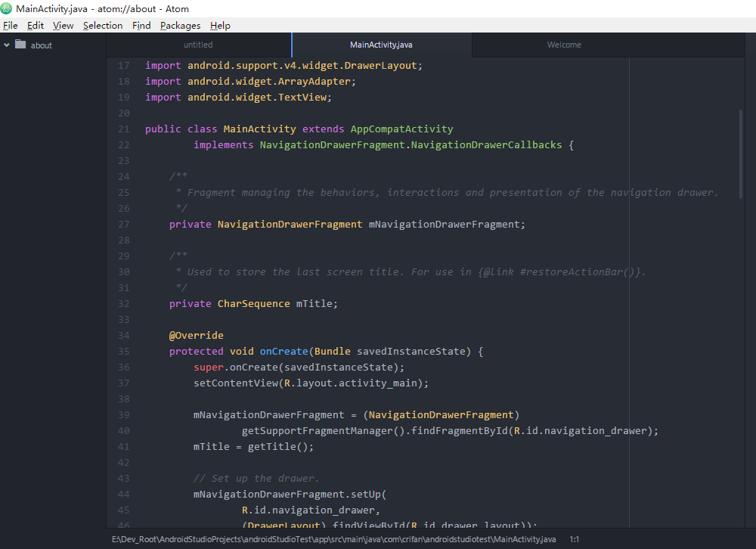Screen dimensions: 756x549
Task: Open the Edit menu
Action: [x=36, y=26]
